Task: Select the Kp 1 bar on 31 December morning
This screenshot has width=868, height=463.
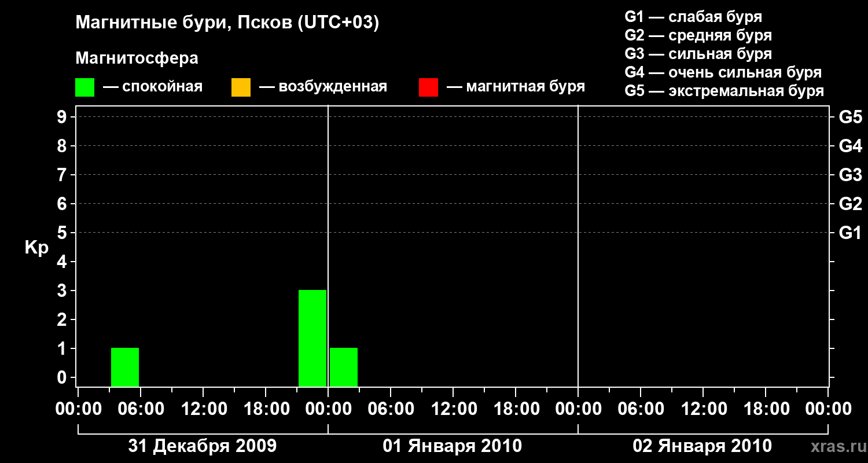Action: (x=125, y=367)
